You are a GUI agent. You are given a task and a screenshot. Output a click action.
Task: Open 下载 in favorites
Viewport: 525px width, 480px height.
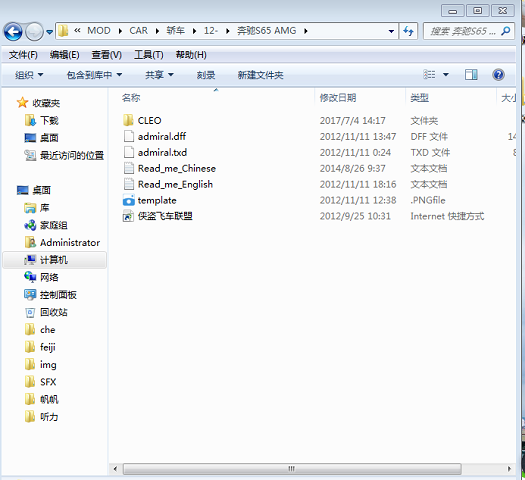click(49, 121)
